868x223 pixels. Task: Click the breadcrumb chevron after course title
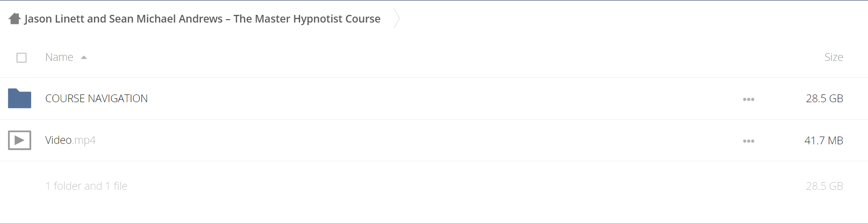pyautogui.click(x=397, y=18)
